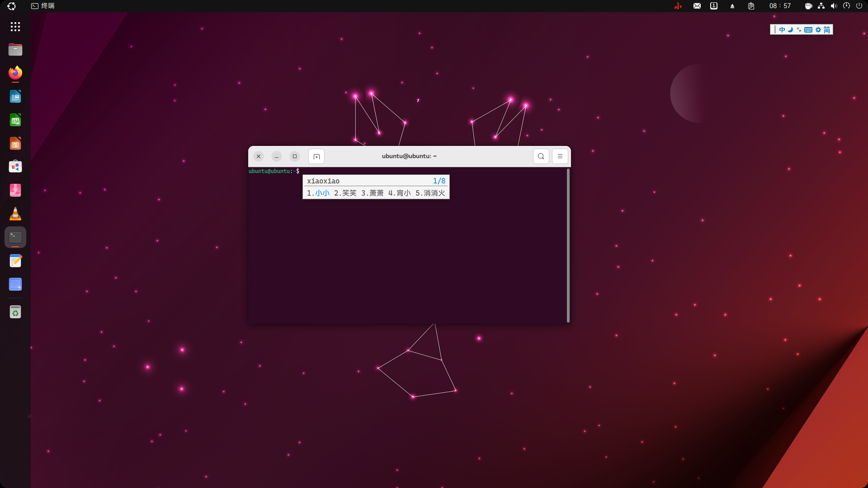Screen dimensions: 868x488
Task: Open a new terminal tab
Action: pos(316,156)
